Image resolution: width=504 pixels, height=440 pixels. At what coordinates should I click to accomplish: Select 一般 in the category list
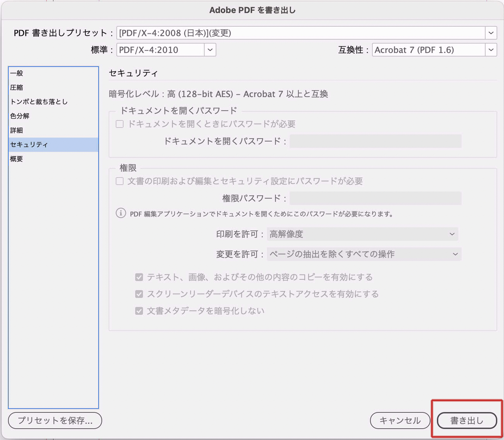click(17, 73)
